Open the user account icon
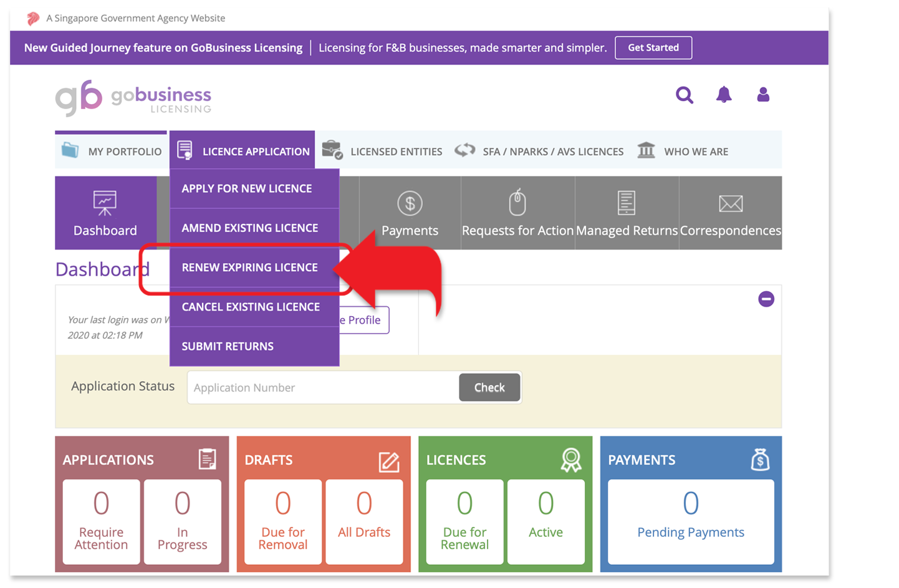Viewport: 899px width, 588px height. coord(763,95)
